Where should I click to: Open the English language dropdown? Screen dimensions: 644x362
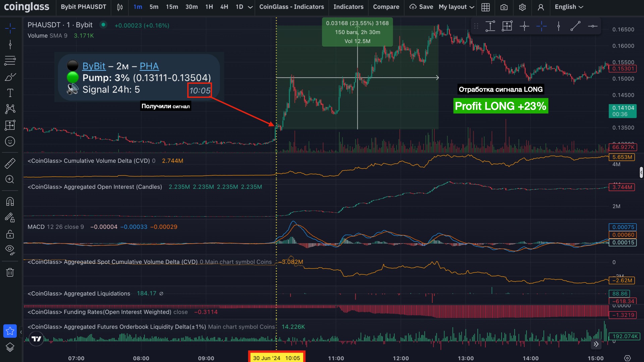[x=569, y=7]
